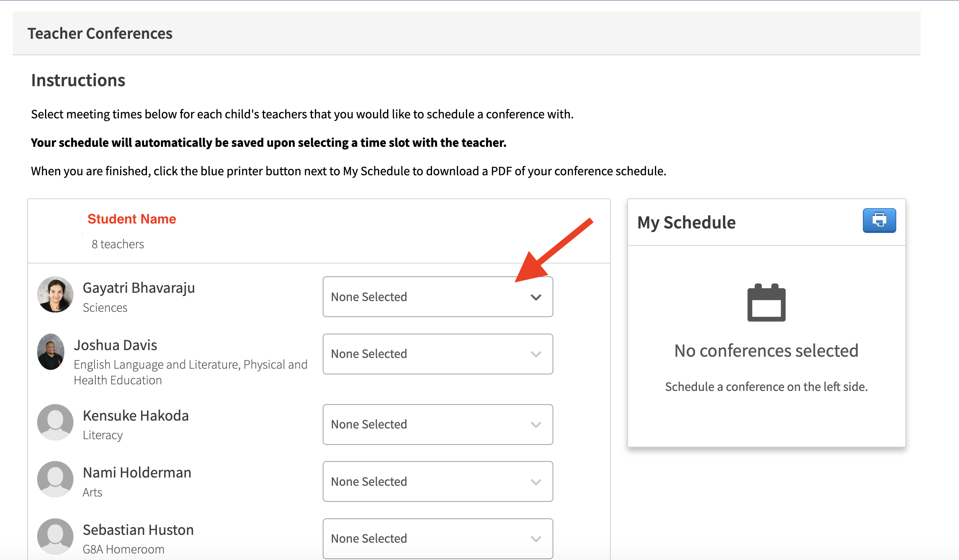Open Kensuke Hakoda's time slot dropdown
The image size is (959, 560).
tap(437, 424)
